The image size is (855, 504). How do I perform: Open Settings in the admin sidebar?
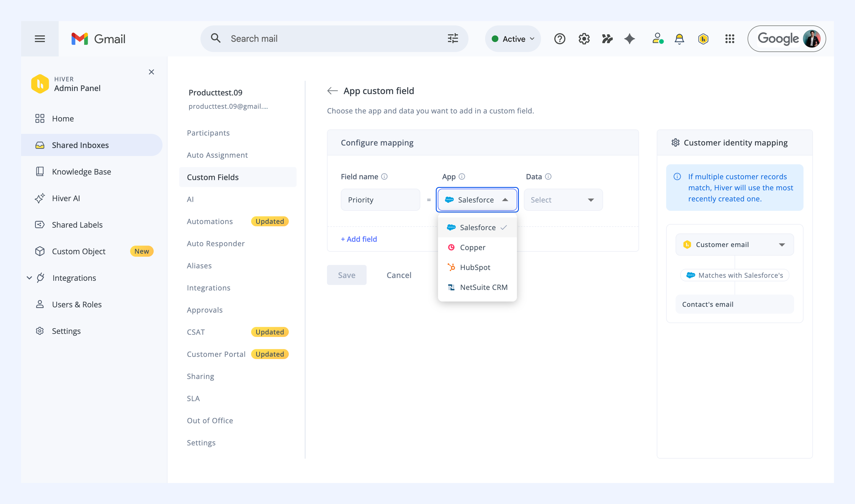pos(91,331)
